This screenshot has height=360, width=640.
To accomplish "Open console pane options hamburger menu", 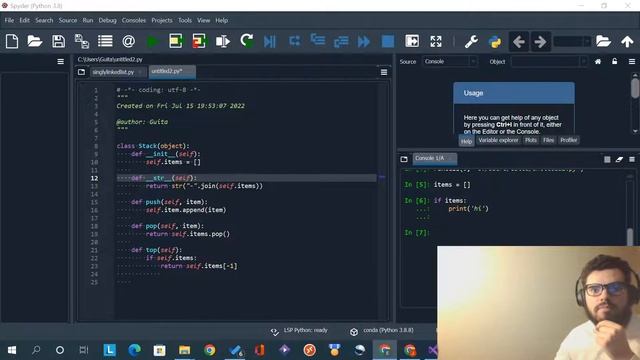I will (x=632, y=159).
